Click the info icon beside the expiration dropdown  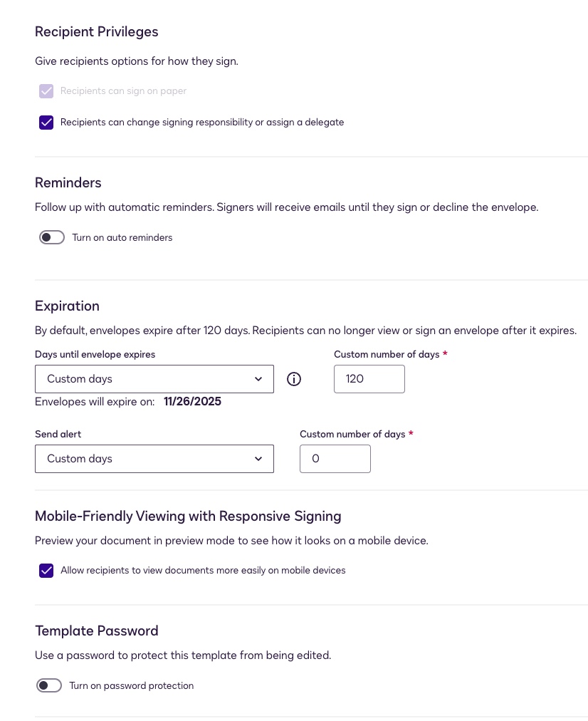pos(294,379)
